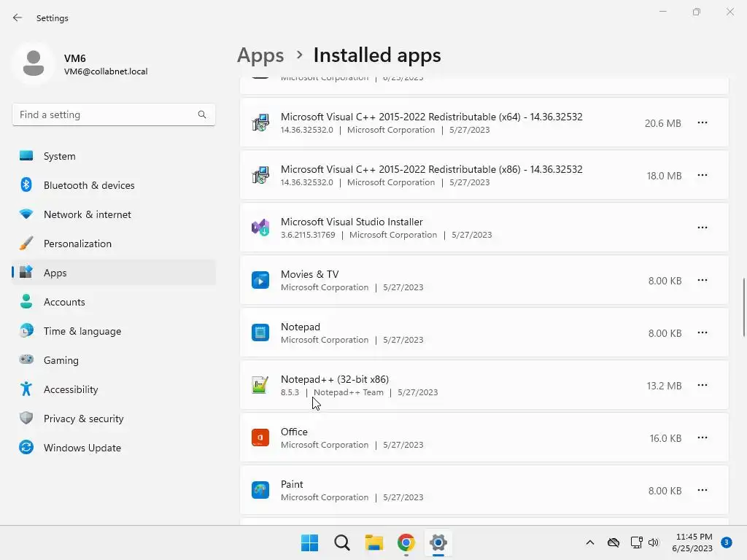Click the 20.6 MB size value
The image size is (747, 560).
662,123
